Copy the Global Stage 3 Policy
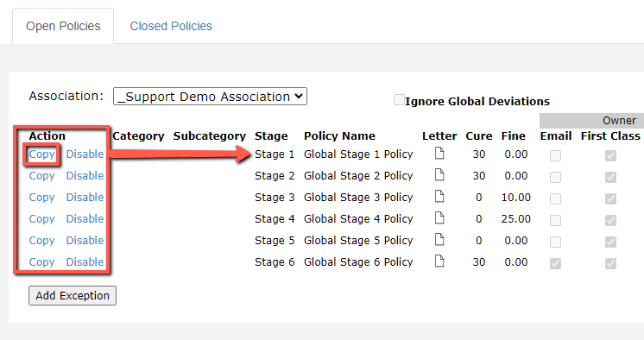644x340 pixels. [42, 198]
